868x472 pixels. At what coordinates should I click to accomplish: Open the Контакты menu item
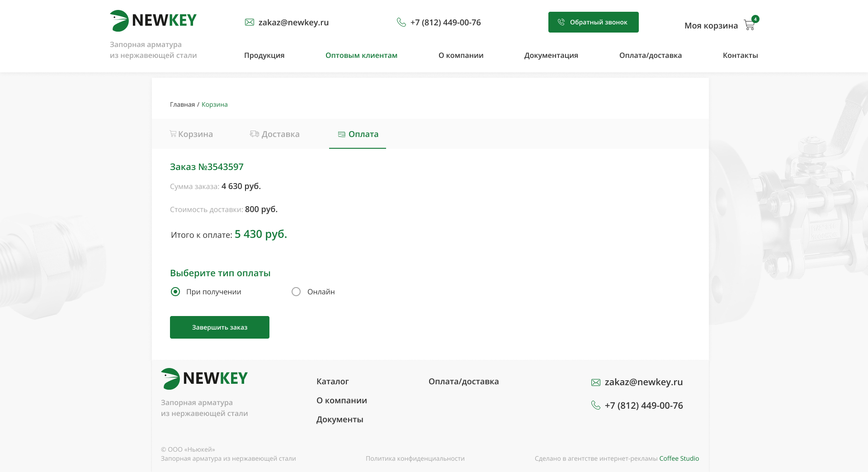coord(741,55)
